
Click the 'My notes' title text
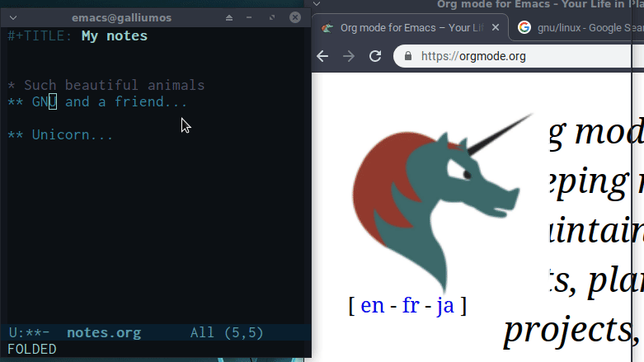tap(114, 36)
